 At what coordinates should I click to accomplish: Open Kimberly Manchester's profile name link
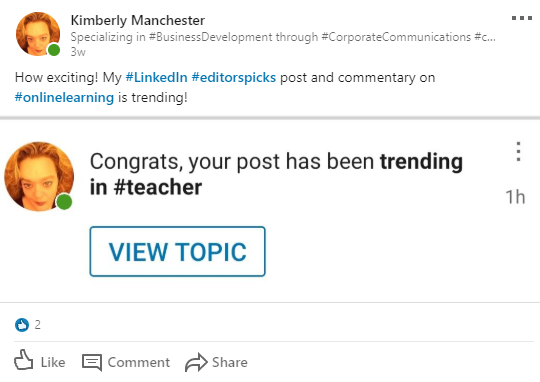coord(138,20)
